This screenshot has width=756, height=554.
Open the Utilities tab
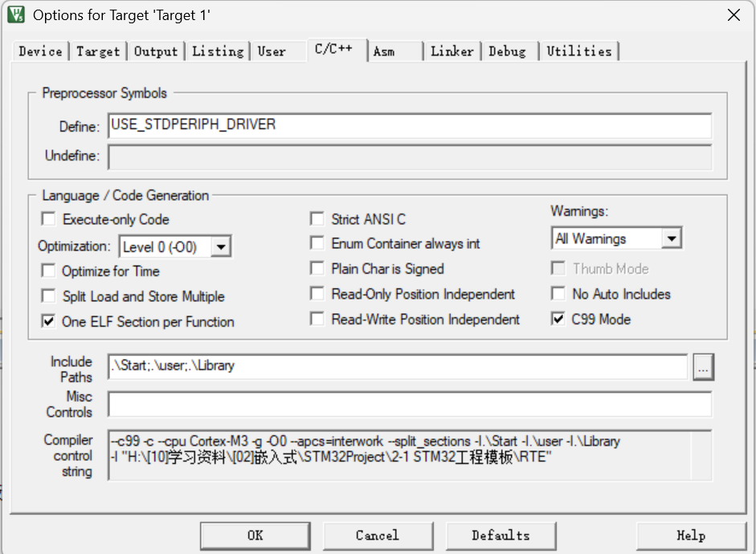(x=579, y=51)
